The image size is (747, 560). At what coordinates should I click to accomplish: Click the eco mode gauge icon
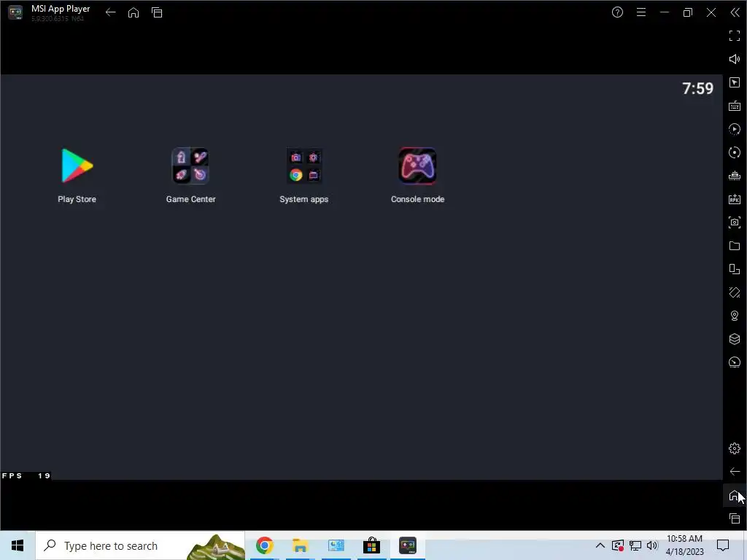pos(735,362)
